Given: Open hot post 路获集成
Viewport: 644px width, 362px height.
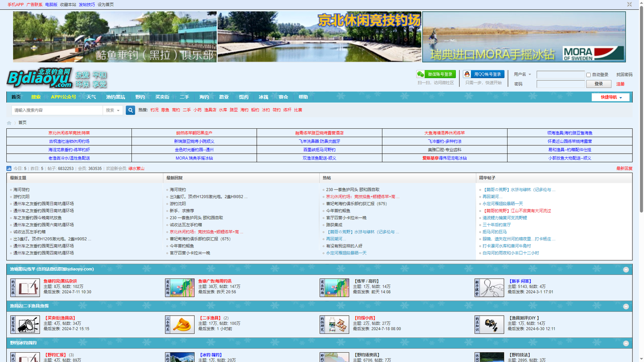Looking at the screenshot, I should [x=334, y=225].
